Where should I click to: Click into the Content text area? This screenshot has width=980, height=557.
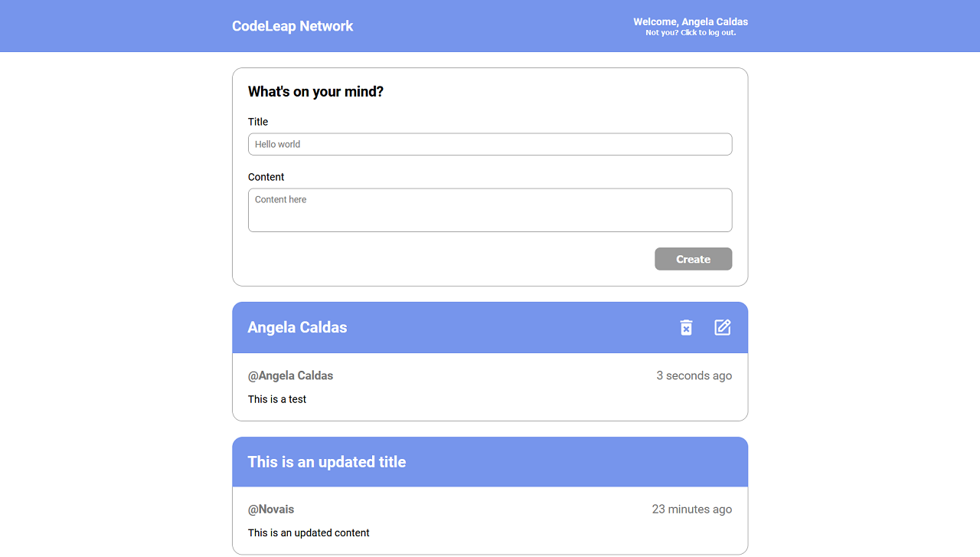click(x=490, y=210)
